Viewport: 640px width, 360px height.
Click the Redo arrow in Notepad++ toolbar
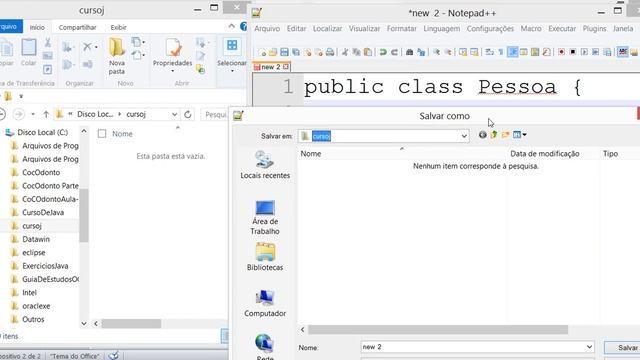pos(394,52)
